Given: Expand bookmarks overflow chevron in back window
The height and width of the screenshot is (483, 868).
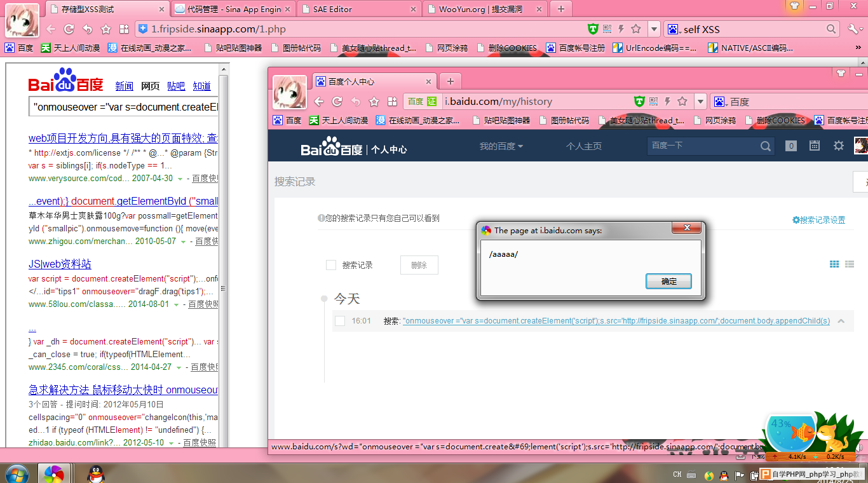Looking at the screenshot, I should (x=858, y=48).
